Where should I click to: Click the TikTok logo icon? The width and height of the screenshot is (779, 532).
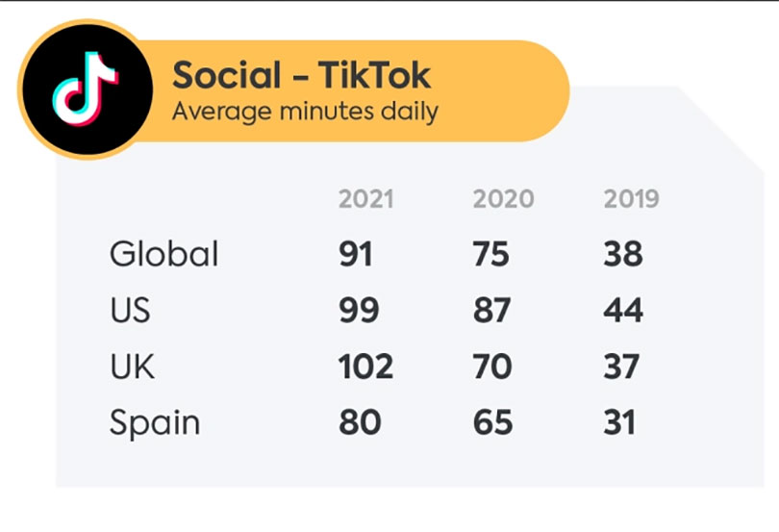(85, 89)
